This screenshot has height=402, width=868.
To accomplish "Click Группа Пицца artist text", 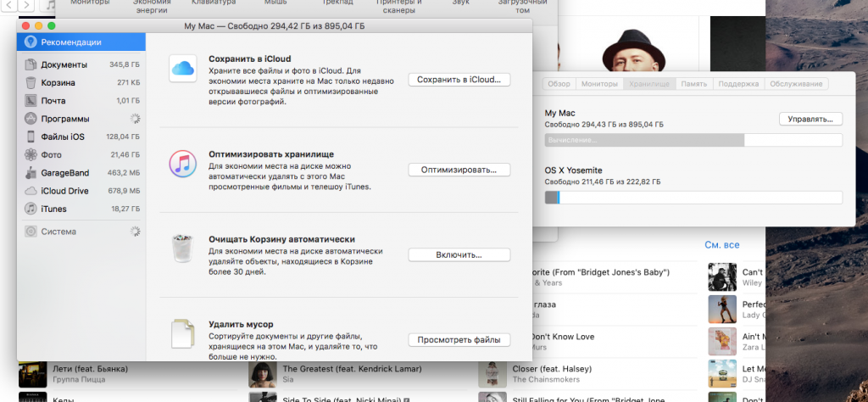I will [79, 380].
